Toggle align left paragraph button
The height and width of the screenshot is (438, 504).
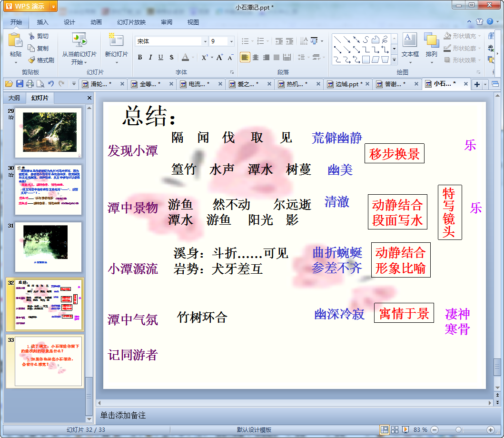[x=245, y=57]
